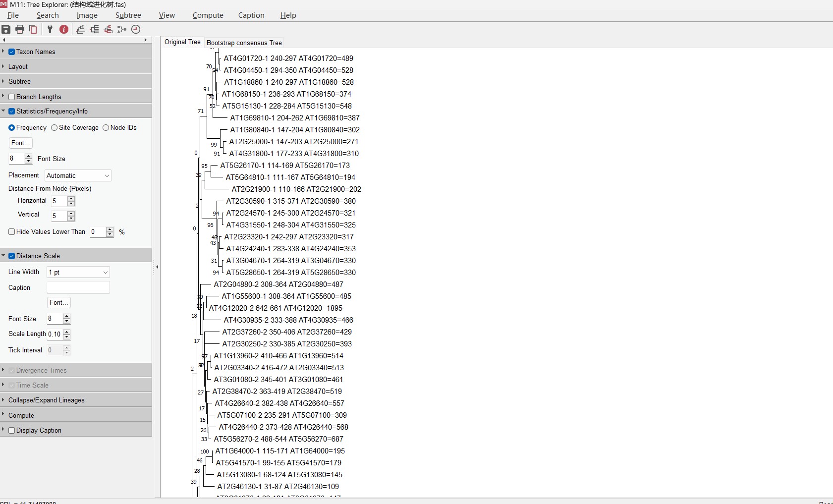The width and height of the screenshot is (833, 504).
Task: Open the Line Width dropdown
Action: [78, 273]
